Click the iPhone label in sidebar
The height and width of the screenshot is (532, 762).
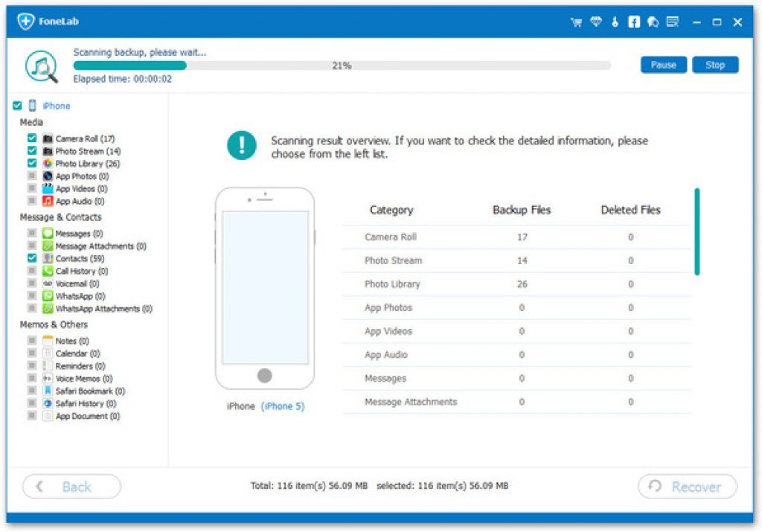coord(57,106)
